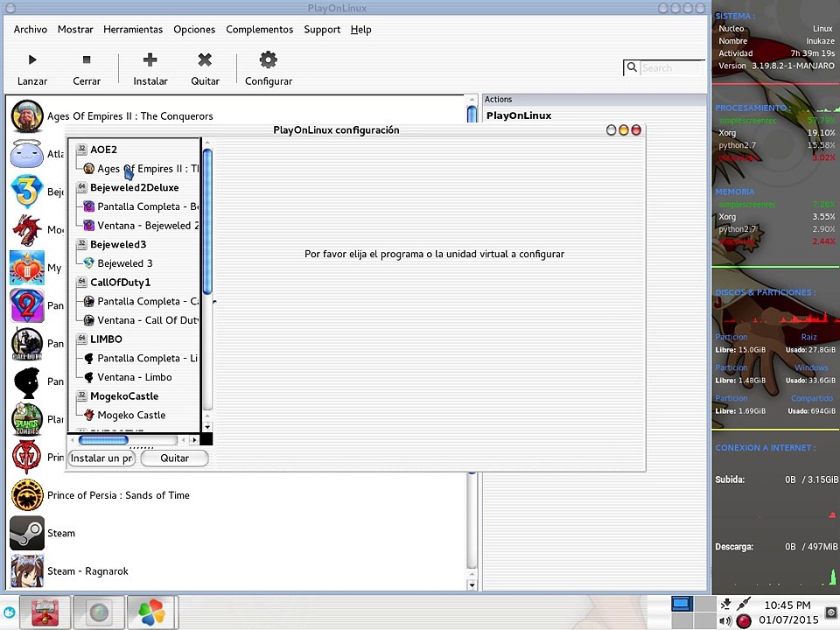Select the Bejeweled 2 purple gem icon in main list
Image resolution: width=840 pixels, height=630 pixels.
coord(27,305)
